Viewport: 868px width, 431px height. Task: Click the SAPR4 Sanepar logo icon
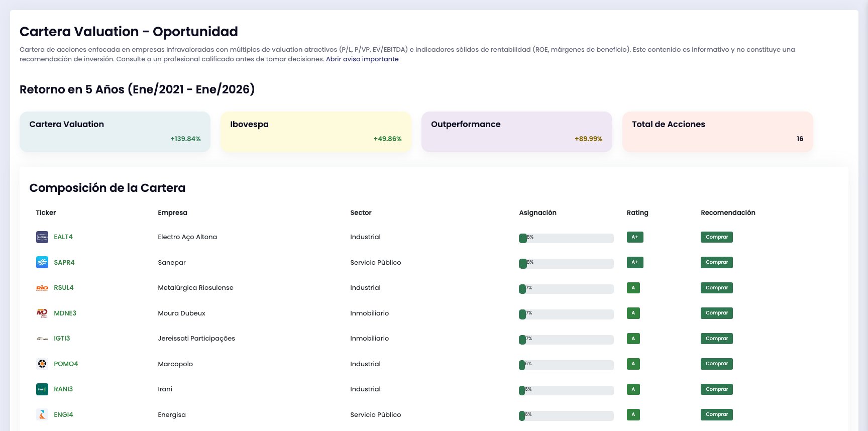[x=42, y=262]
